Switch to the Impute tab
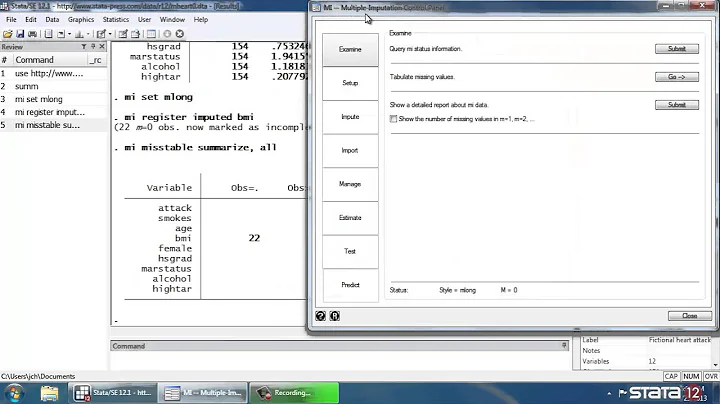Screen dimensions: 720x404 point(350,117)
